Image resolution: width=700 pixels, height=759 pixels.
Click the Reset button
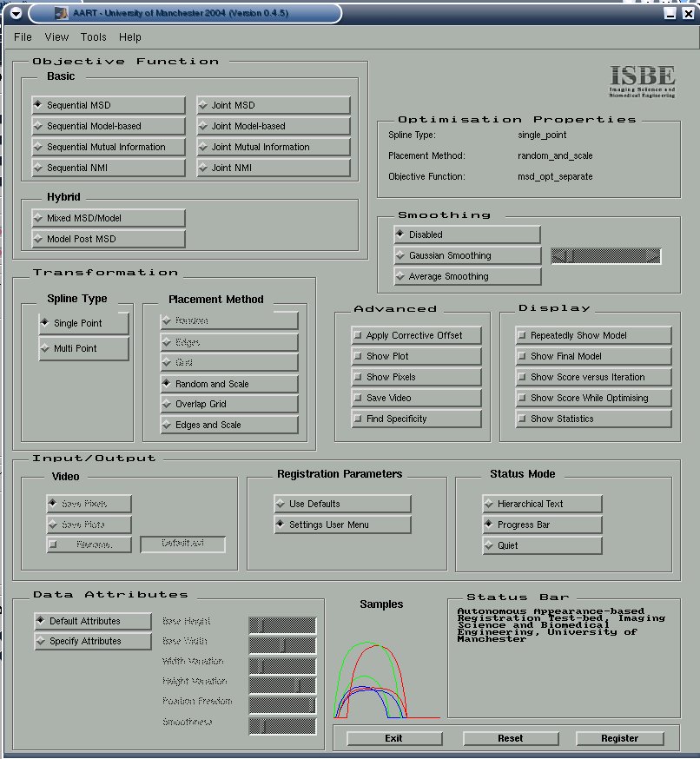coord(511,738)
